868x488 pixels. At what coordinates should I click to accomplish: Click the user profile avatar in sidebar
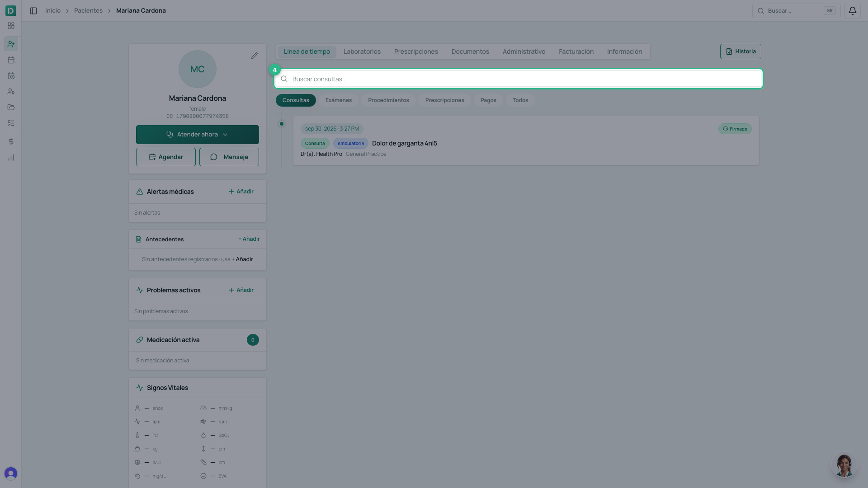point(11,473)
